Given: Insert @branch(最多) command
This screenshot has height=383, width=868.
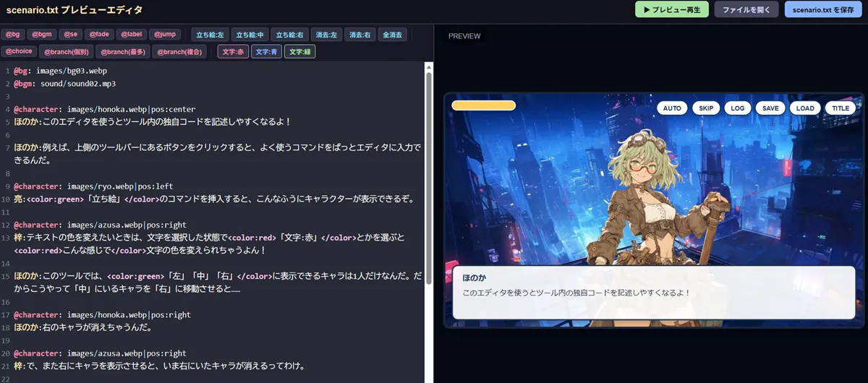Looking at the screenshot, I should 124,51.
